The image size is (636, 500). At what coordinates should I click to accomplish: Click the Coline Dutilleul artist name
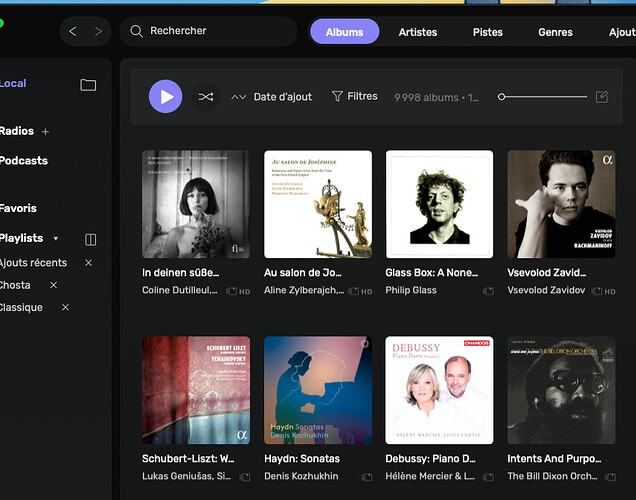coord(180,290)
